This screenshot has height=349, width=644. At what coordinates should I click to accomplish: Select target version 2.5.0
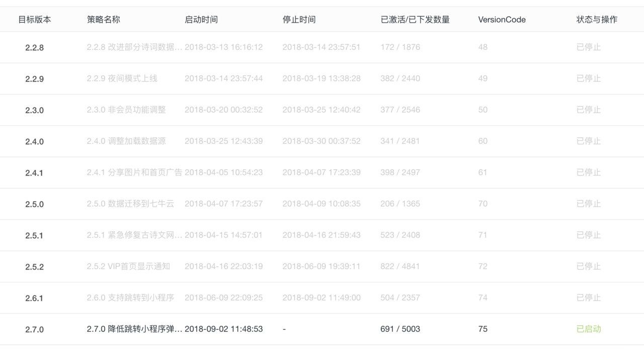(x=35, y=204)
